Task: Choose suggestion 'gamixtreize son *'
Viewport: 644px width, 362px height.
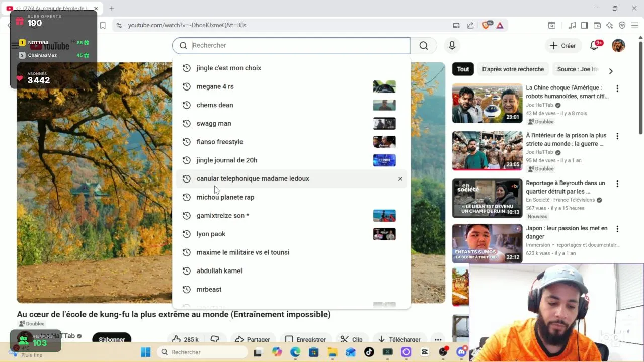Action: click(x=291, y=216)
